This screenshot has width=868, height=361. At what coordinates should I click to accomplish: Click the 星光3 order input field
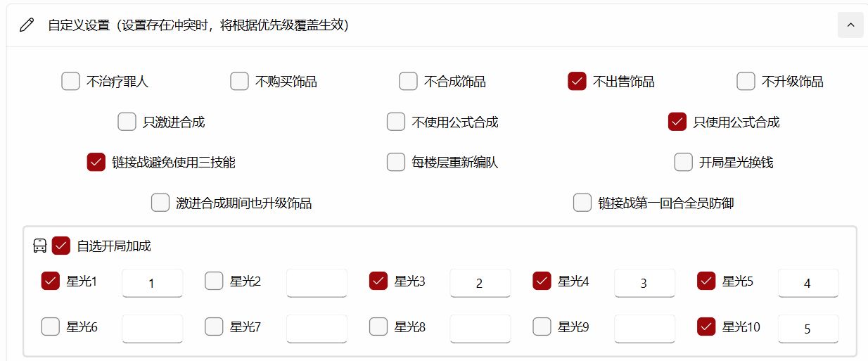click(480, 283)
